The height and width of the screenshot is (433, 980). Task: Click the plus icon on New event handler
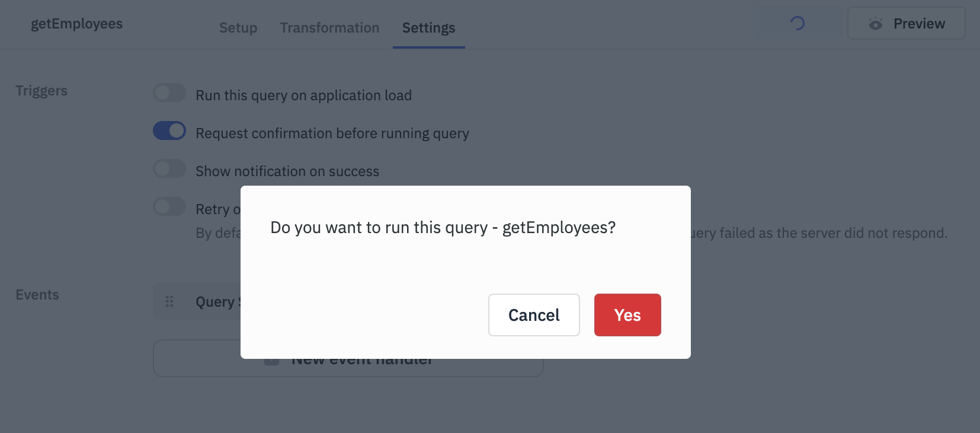[271, 358]
